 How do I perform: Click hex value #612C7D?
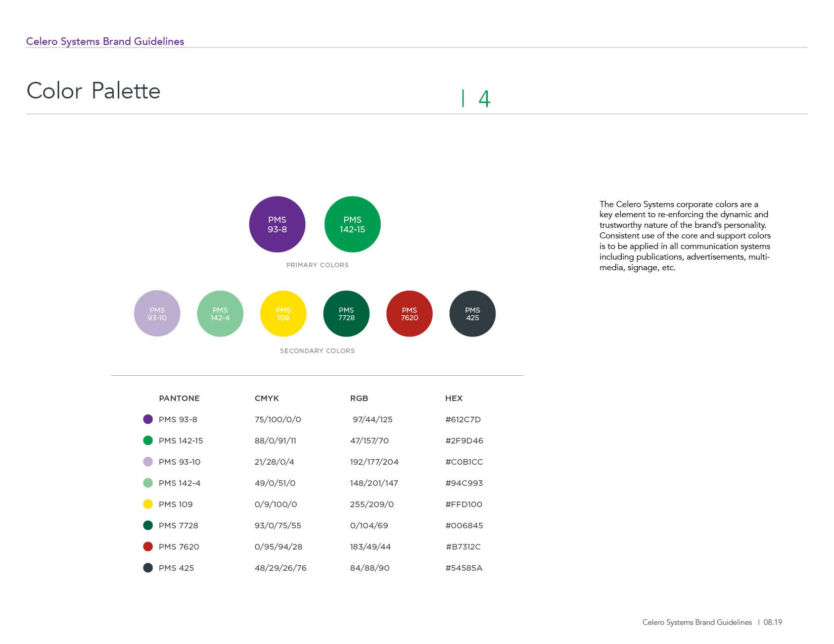pyautogui.click(x=463, y=419)
